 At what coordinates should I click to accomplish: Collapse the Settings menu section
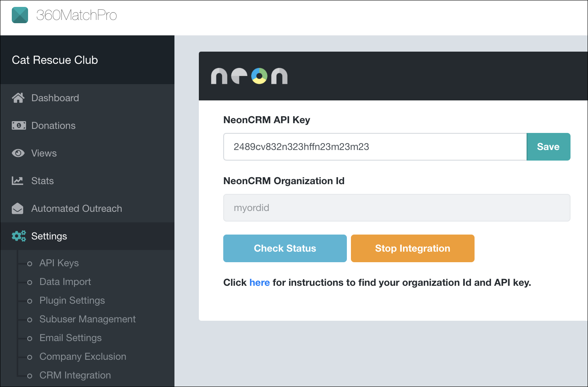pyautogui.click(x=87, y=236)
